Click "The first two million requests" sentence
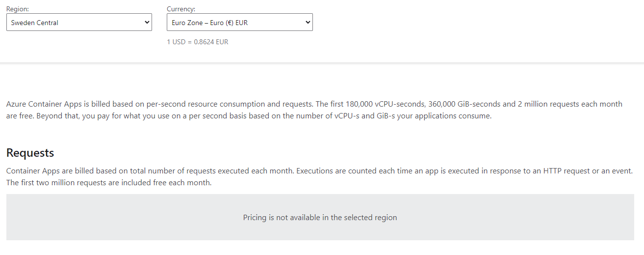Viewport: 644px width, 255px height. point(59,183)
